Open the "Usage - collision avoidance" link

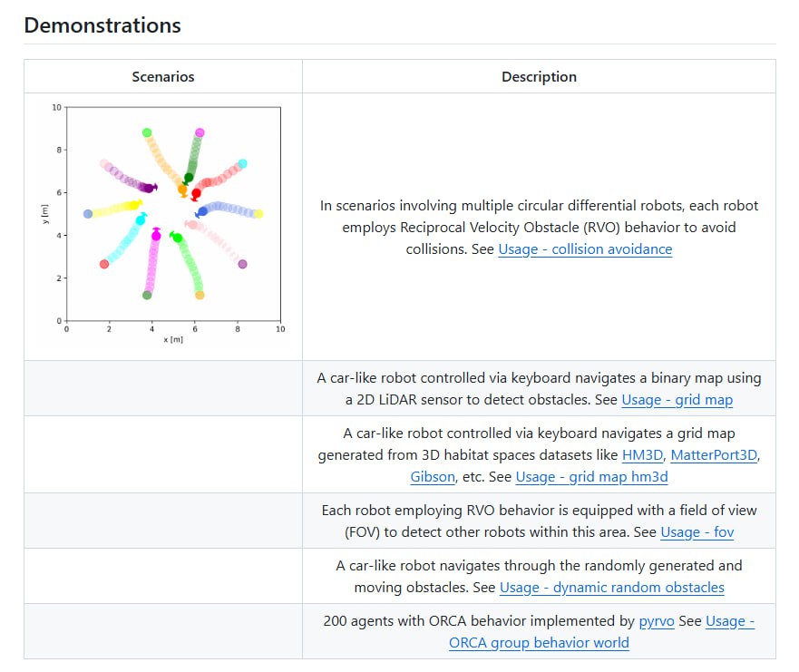click(x=585, y=249)
